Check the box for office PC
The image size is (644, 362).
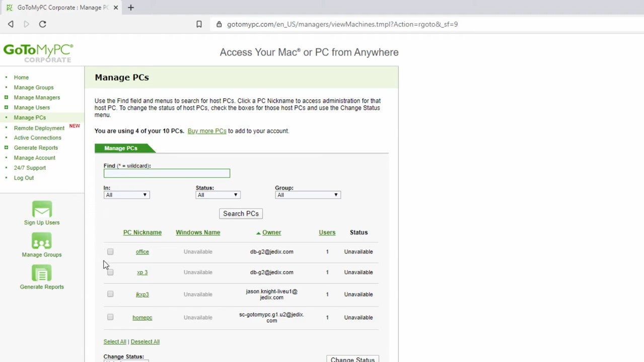[x=110, y=252]
